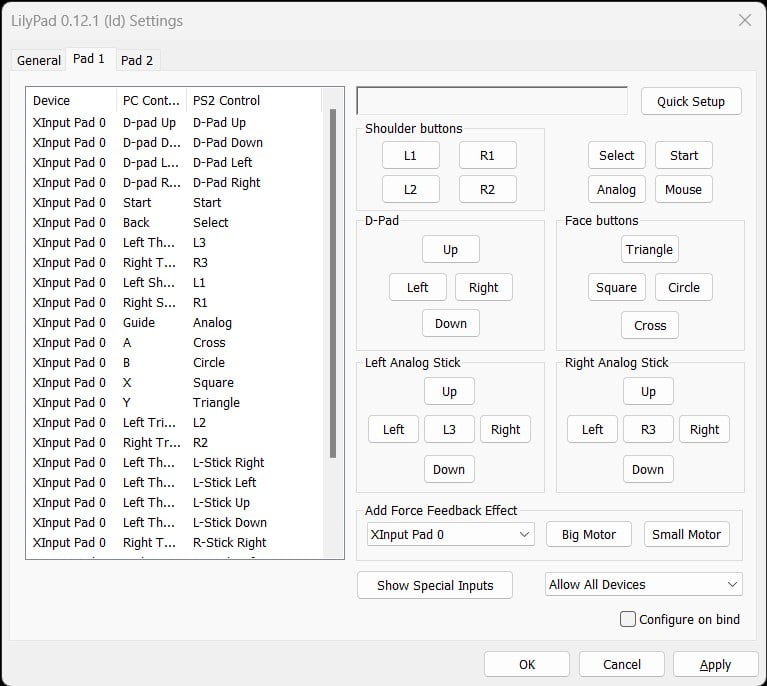This screenshot has height=686, width=767.
Task: Click Show Special Inputs button
Action: pos(435,585)
